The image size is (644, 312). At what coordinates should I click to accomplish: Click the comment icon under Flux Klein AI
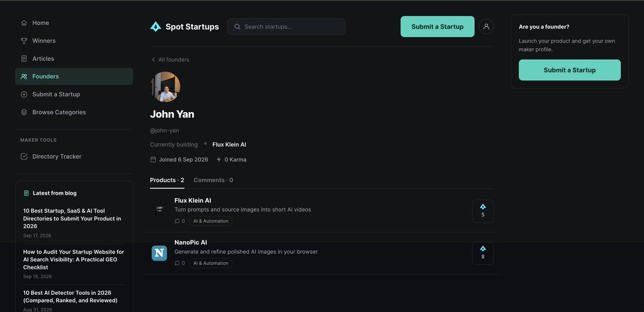(177, 221)
